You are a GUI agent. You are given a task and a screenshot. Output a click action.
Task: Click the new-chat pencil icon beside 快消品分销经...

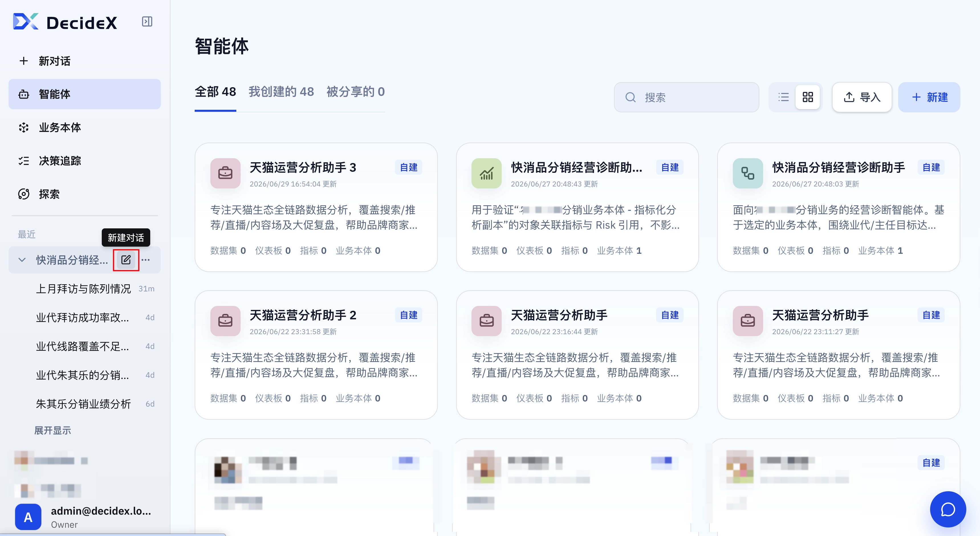tap(126, 260)
